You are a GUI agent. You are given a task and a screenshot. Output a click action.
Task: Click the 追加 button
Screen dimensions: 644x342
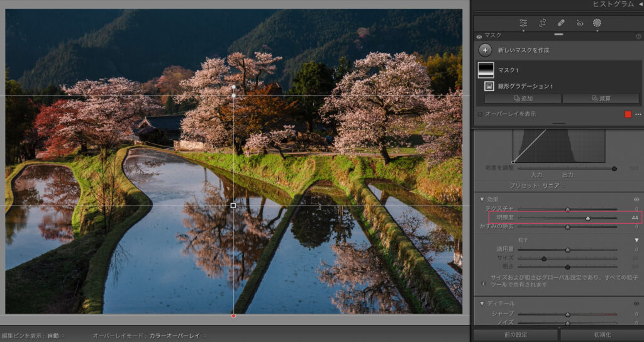click(523, 99)
